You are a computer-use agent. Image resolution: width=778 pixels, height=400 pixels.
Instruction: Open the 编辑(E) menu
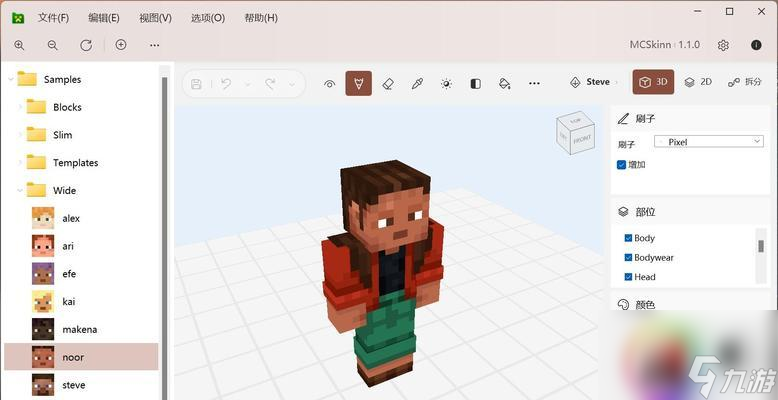104,18
